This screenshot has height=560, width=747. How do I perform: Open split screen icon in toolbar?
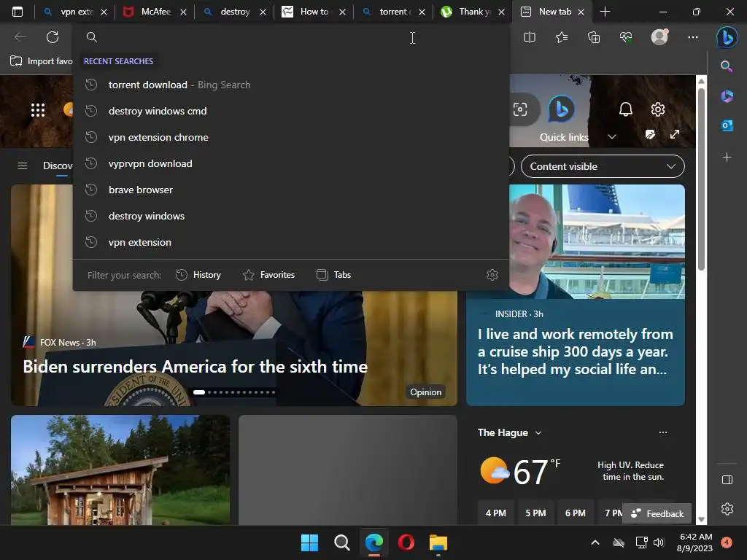point(530,37)
